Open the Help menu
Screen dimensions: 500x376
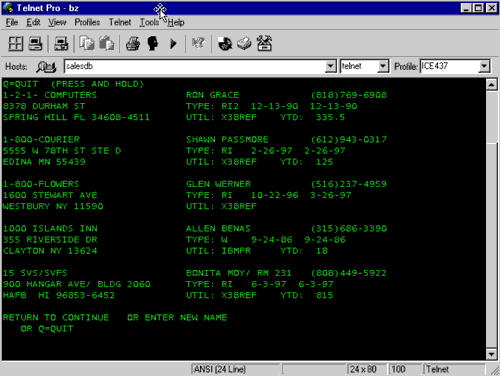click(176, 22)
